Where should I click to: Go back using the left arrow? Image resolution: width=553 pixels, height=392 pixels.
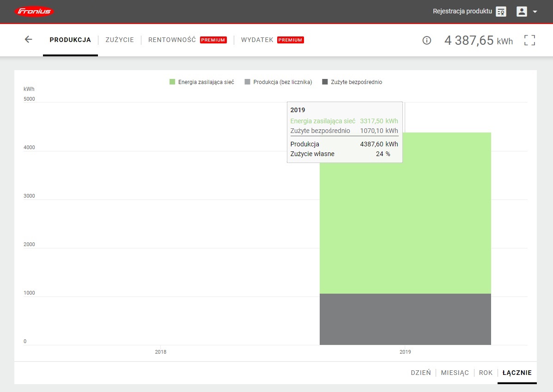coord(29,40)
